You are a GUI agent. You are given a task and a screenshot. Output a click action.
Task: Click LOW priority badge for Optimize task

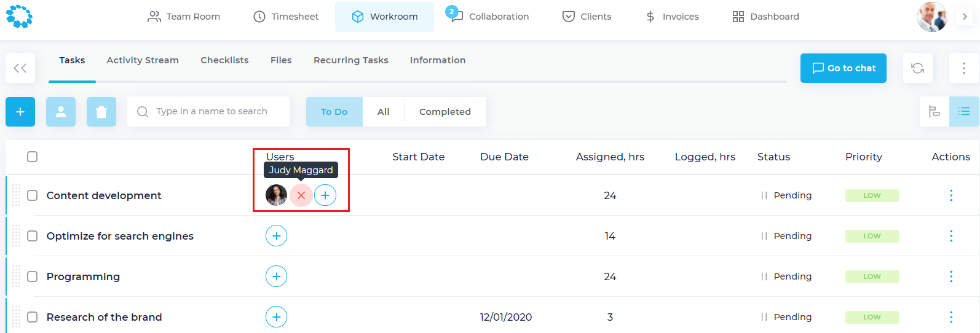pos(872,236)
